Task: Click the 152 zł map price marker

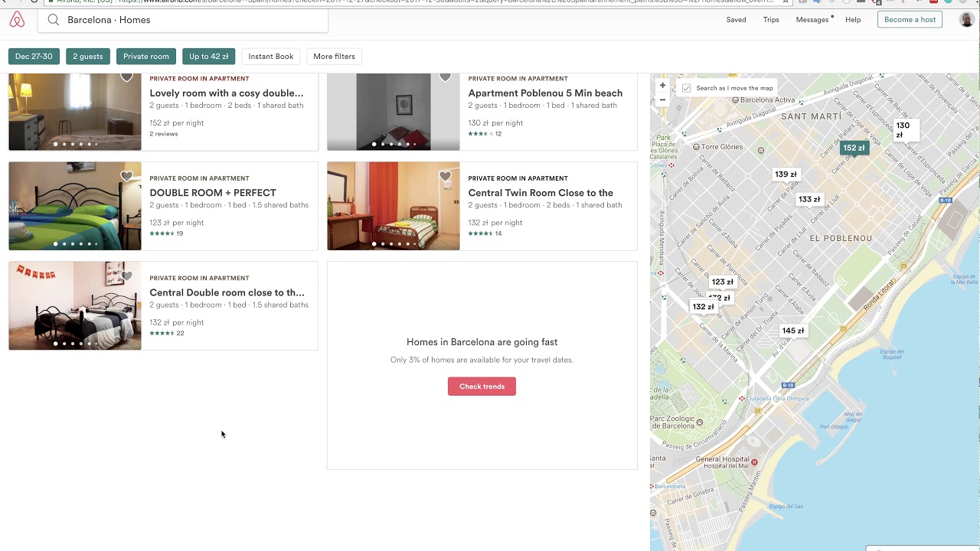Action: pos(854,148)
